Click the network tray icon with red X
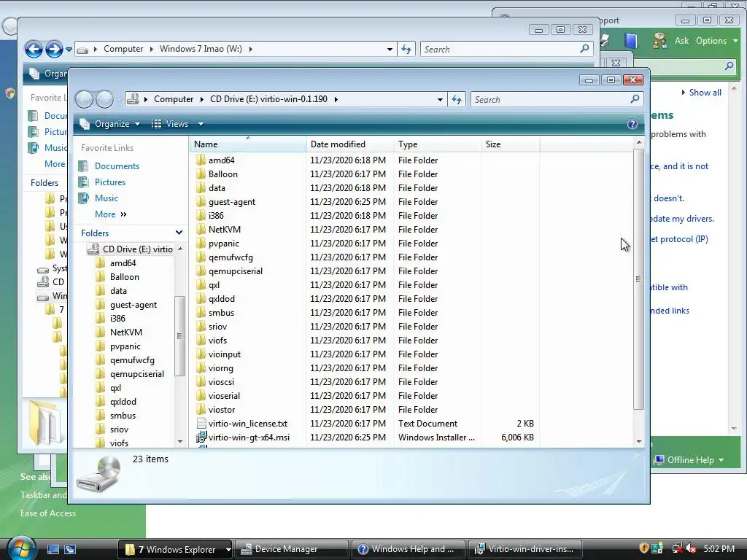This screenshot has width=747, height=560. [x=677, y=548]
